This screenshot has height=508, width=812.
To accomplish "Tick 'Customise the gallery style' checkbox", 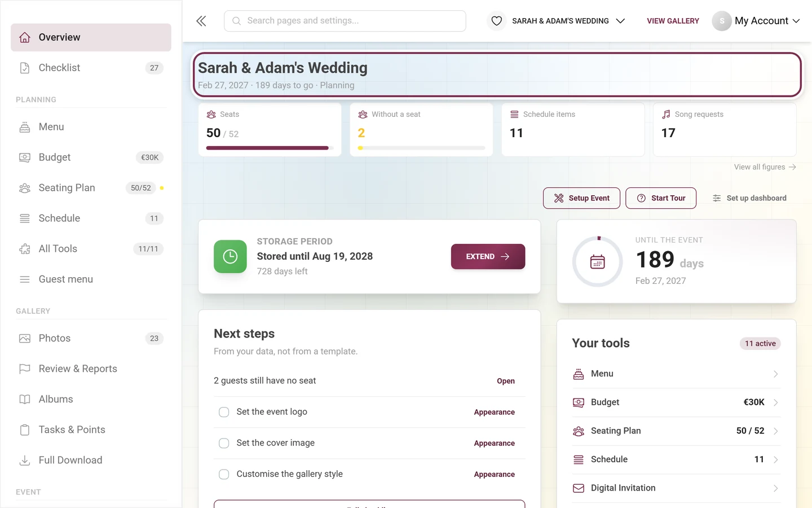I will 224,474.
